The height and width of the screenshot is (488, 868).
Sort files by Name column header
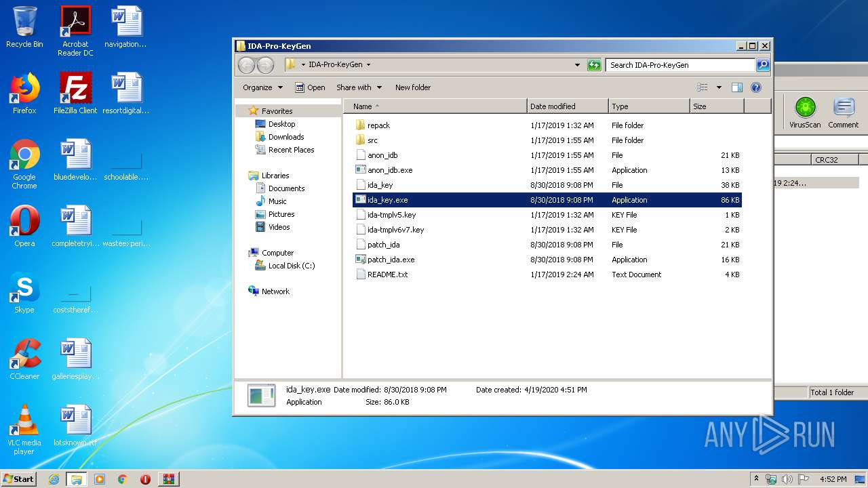click(435, 106)
